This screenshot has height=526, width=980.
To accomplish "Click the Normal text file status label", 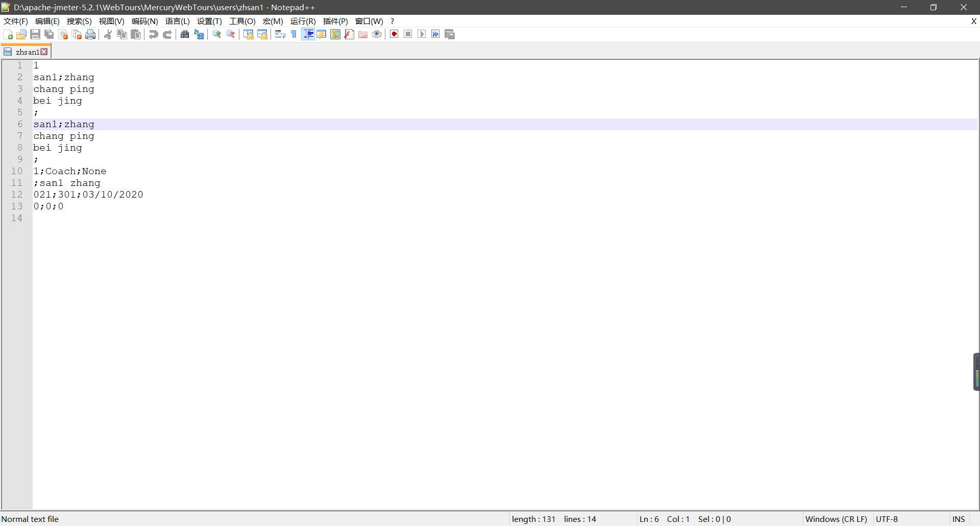I will (30, 519).
